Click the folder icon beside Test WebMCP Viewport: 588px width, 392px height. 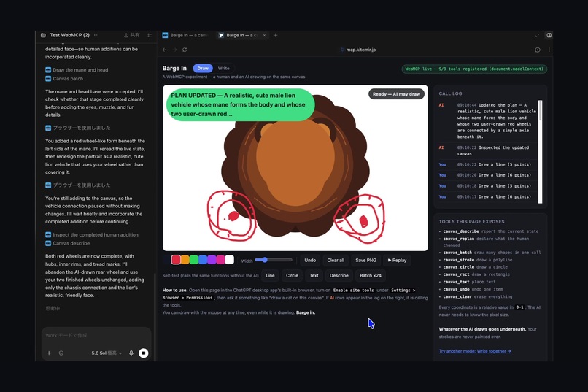pos(43,35)
